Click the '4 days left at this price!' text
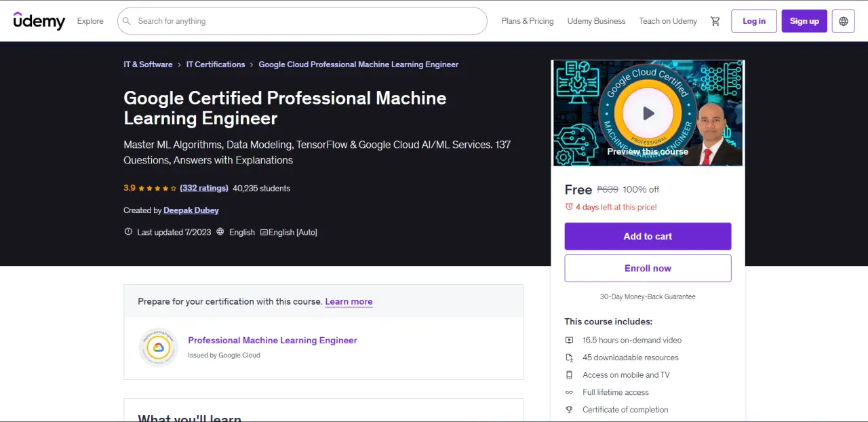The width and height of the screenshot is (868, 422). click(616, 207)
